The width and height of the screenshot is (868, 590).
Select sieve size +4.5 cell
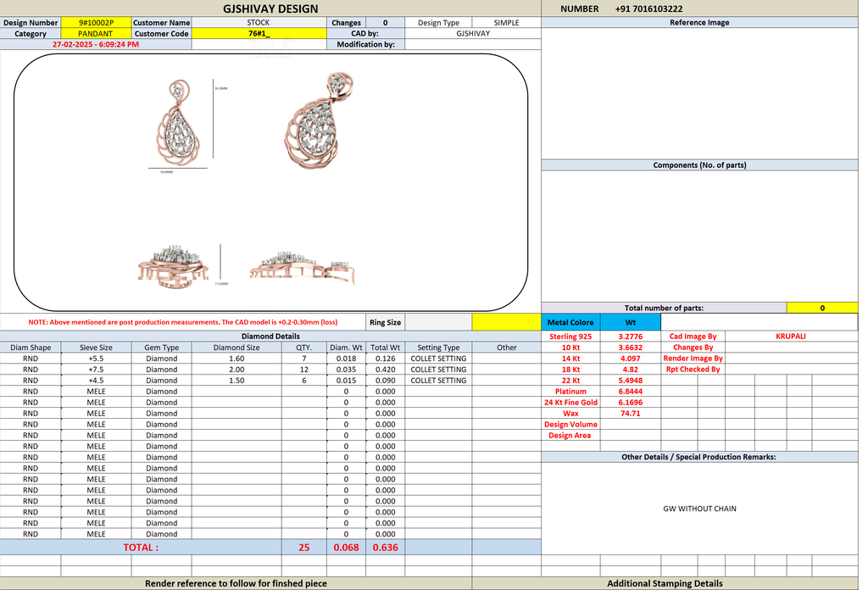(x=96, y=381)
